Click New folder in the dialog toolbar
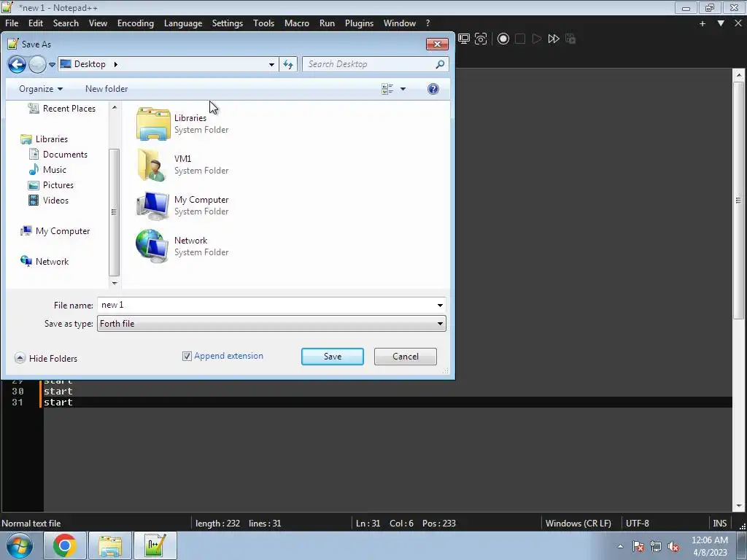Image resolution: width=747 pixels, height=560 pixels. pos(107,89)
